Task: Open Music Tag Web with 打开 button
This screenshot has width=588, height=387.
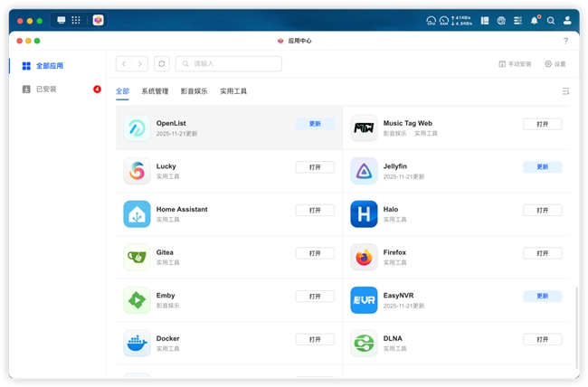Action: (542, 124)
